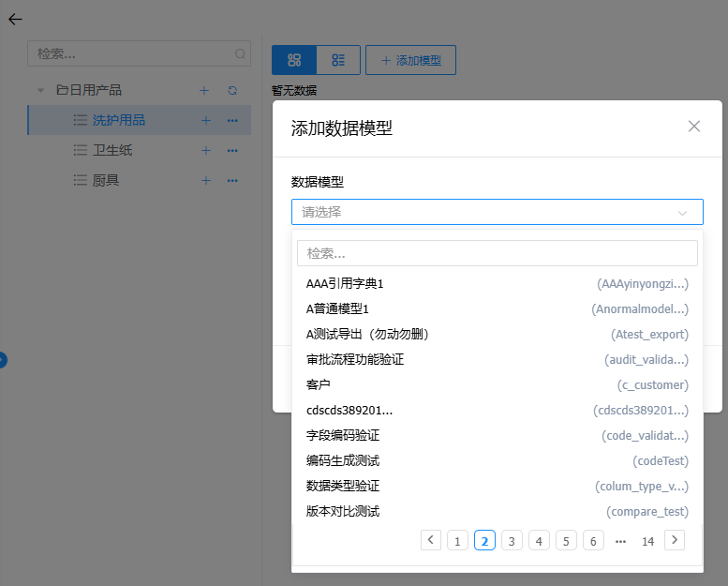
Task: Select the 厨具 tree item
Action: (106, 181)
